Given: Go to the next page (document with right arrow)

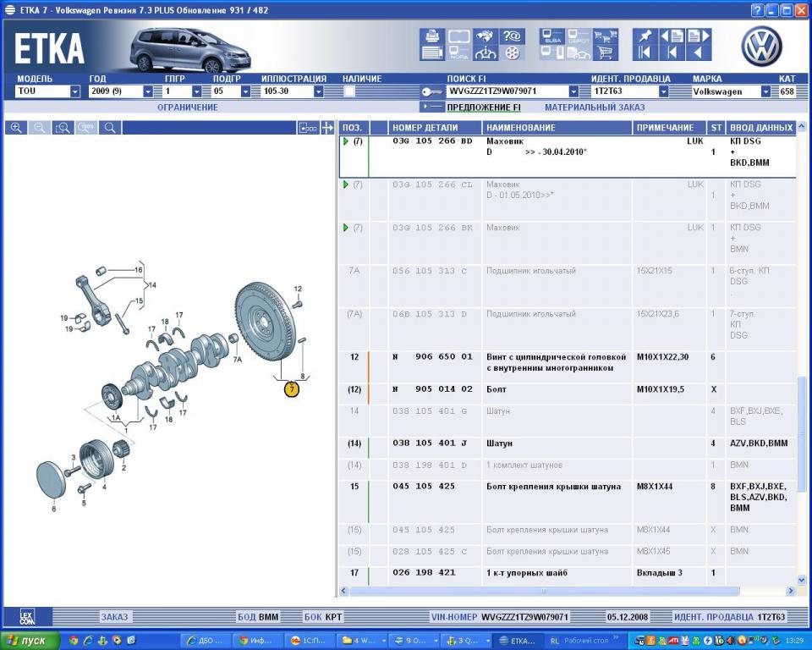Looking at the screenshot, I should (699, 36).
